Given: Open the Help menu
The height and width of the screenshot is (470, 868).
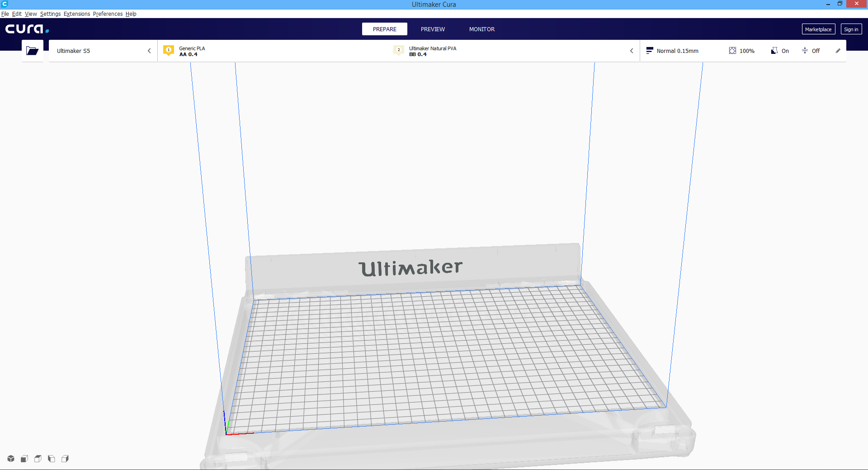Looking at the screenshot, I should point(131,14).
